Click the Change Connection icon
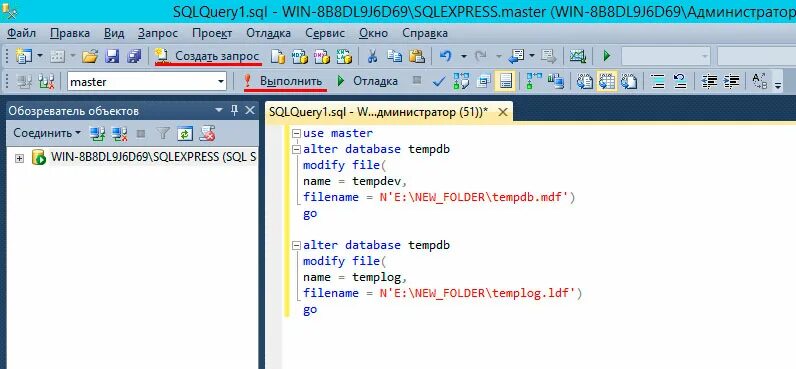796x369 pixels. point(46,81)
